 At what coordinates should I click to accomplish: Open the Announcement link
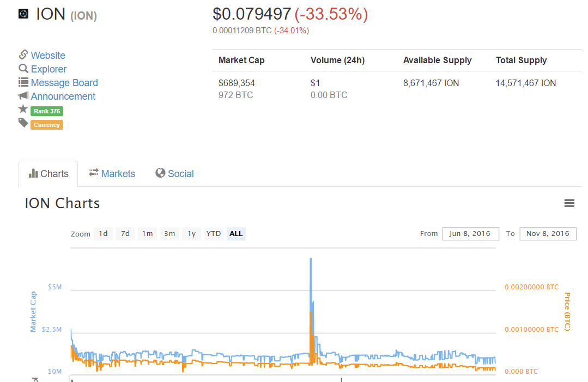[63, 96]
